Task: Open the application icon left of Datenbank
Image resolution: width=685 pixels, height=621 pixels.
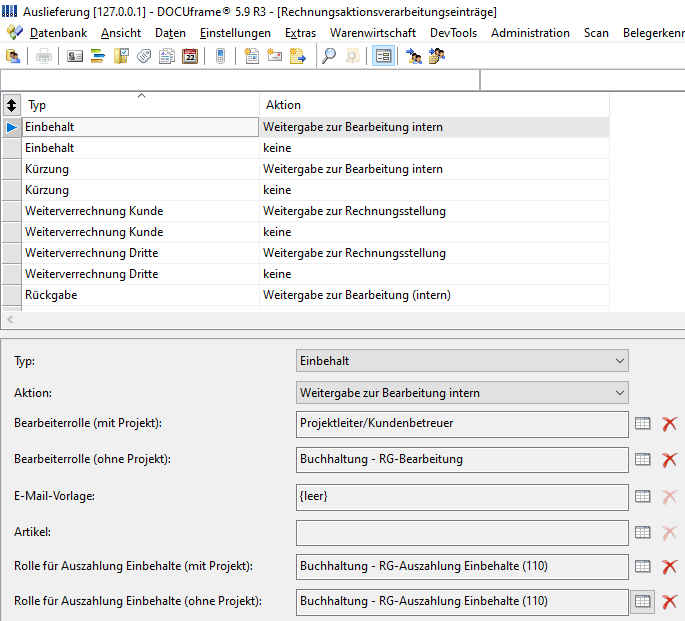Action: pos(14,32)
